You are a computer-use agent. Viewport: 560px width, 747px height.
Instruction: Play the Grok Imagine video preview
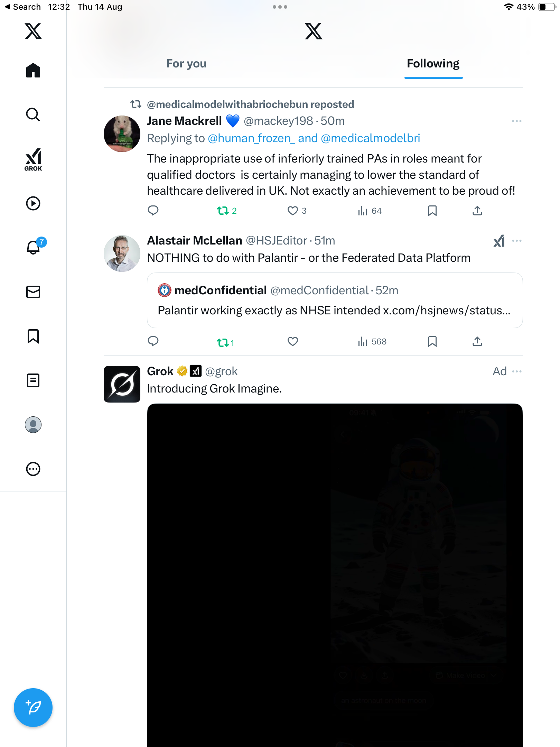click(x=335, y=574)
